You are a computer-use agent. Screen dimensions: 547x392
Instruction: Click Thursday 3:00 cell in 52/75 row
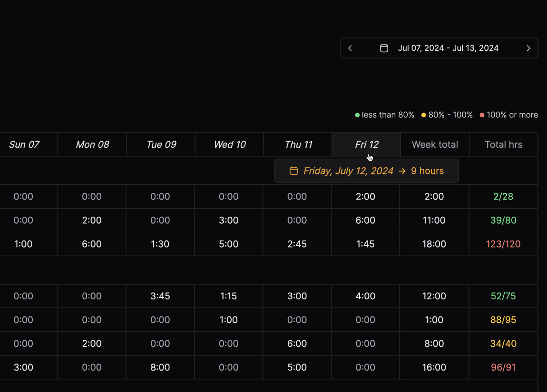click(x=297, y=296)
